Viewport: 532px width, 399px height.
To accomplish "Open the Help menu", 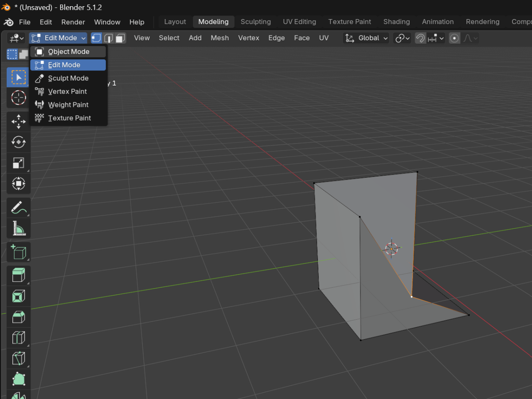I will 137,22.
